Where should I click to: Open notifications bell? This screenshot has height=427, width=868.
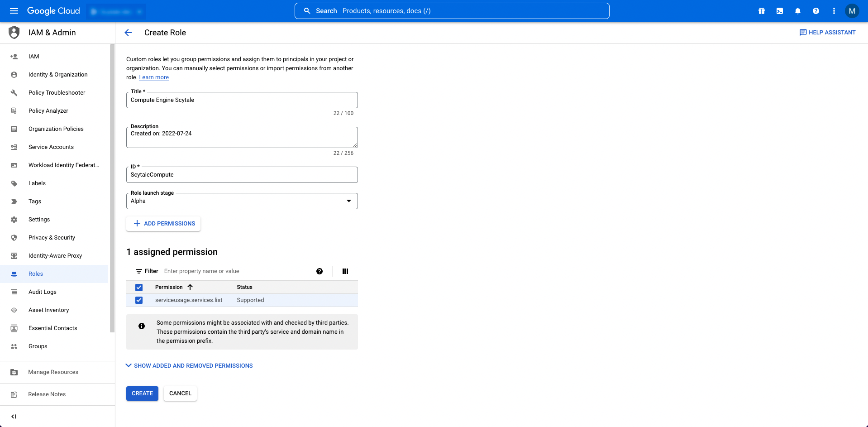(798, 11)
